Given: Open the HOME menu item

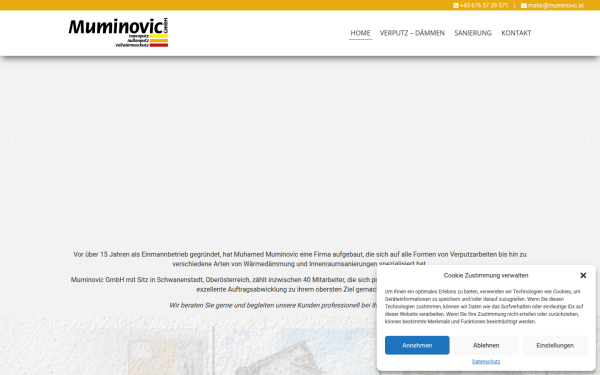Looking at the screenshot, I should (360, 33).
